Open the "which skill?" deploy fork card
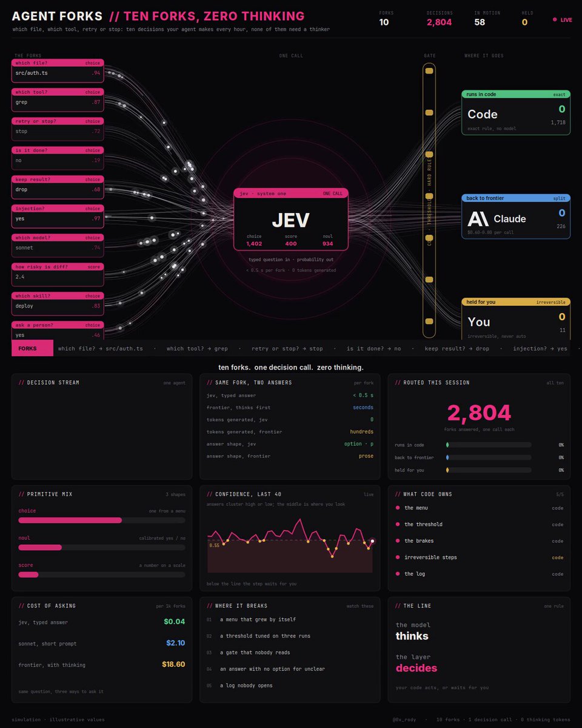582x728 pixels. pyautogui.click(x=58, y=305)
